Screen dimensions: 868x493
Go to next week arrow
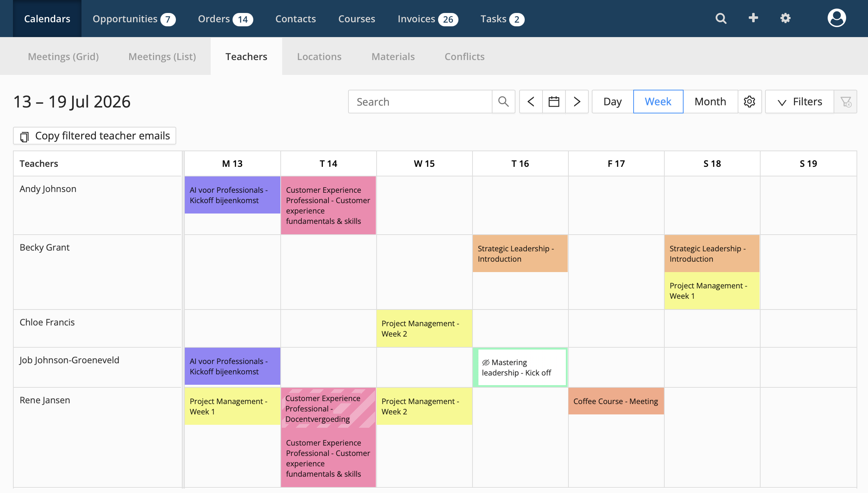point(577,102)
